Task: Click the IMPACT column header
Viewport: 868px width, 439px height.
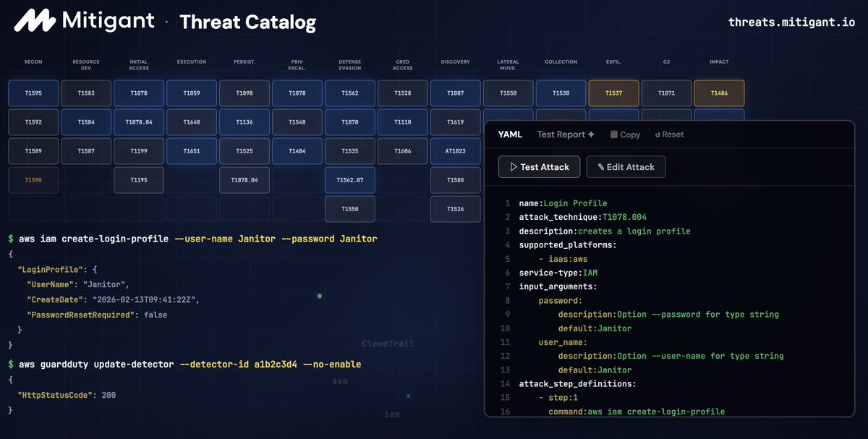Action: pyautogui.click(x=720, y=62)
